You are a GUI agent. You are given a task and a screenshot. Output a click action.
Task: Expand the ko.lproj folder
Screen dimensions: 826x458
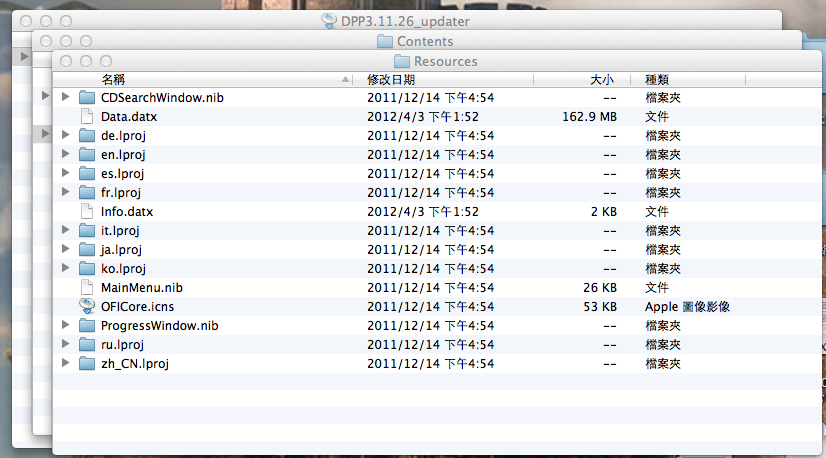[65, 268]
